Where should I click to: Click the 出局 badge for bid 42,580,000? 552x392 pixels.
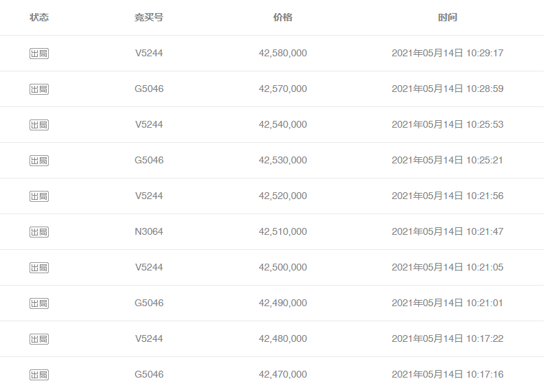(39, 54)
